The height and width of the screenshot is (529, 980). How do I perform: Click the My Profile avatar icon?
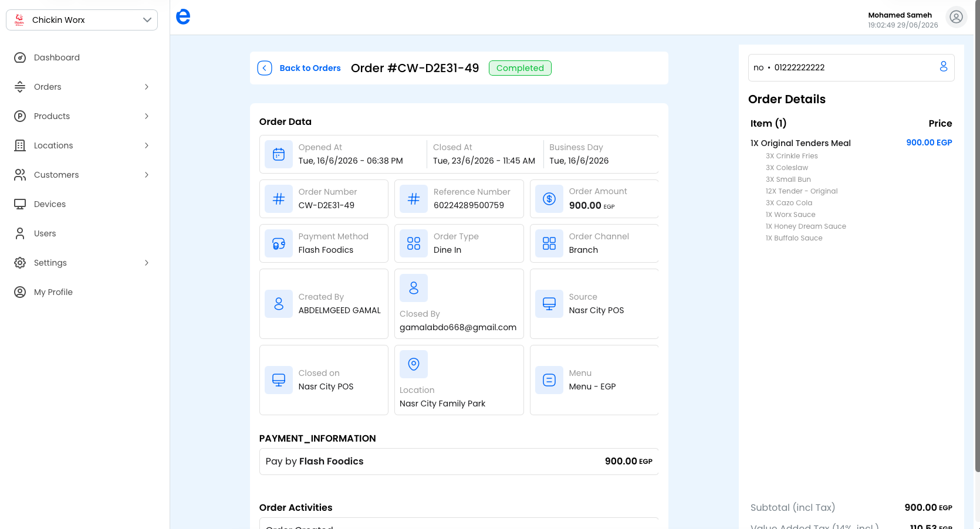click(20, 292)
